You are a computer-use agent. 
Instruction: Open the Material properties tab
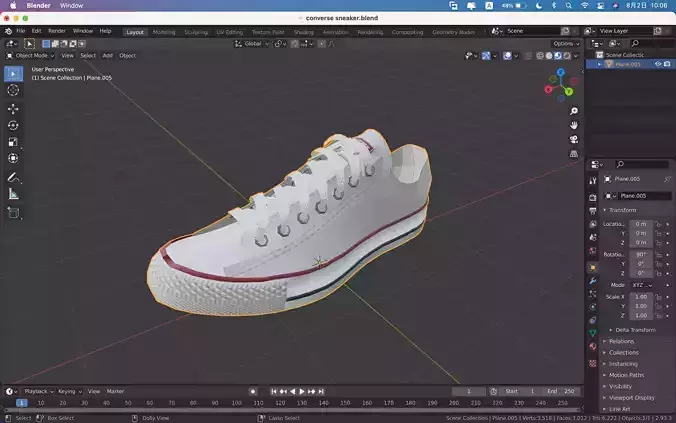[x=593, y=346]
